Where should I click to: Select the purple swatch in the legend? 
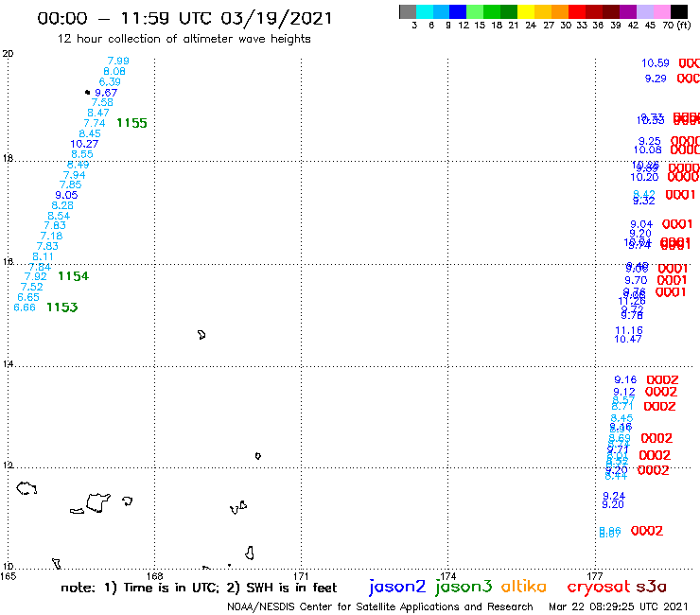[x=628, y=11]
